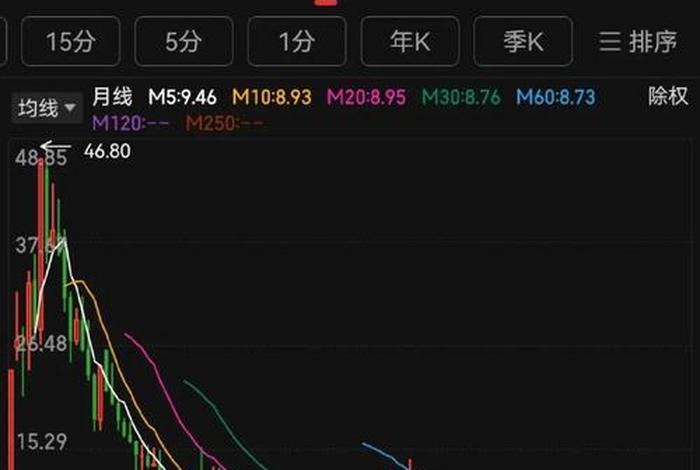Switch to 年K yearly candlesticks
Viewport: 700px width, 470px height.
410,42
